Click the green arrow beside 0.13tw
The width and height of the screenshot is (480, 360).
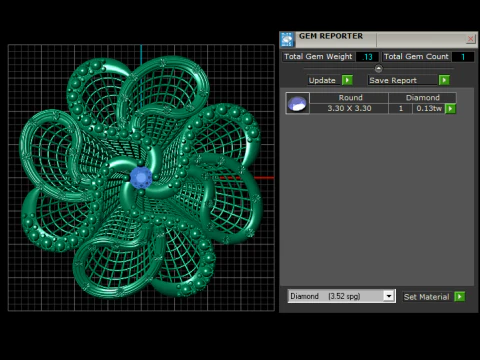[450, 109]
